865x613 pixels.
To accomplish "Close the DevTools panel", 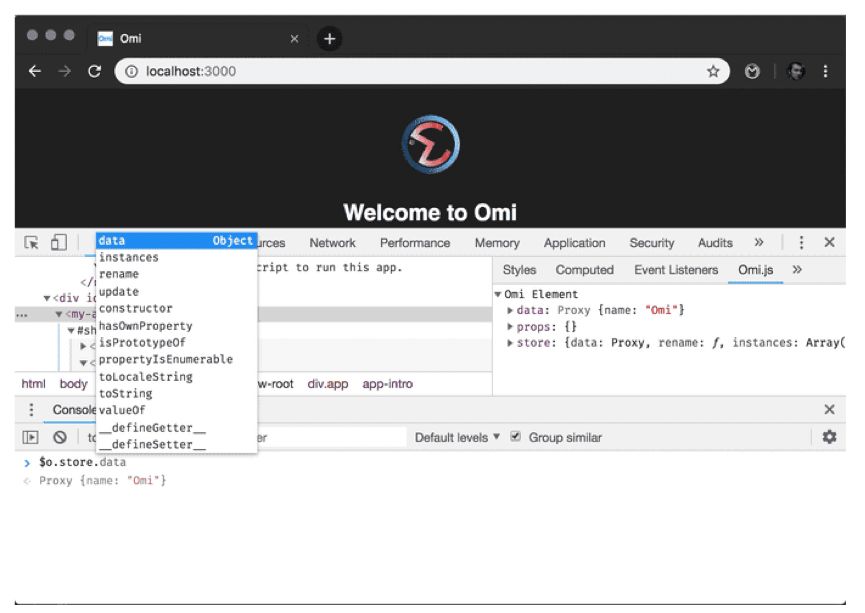I will [829, 242].
